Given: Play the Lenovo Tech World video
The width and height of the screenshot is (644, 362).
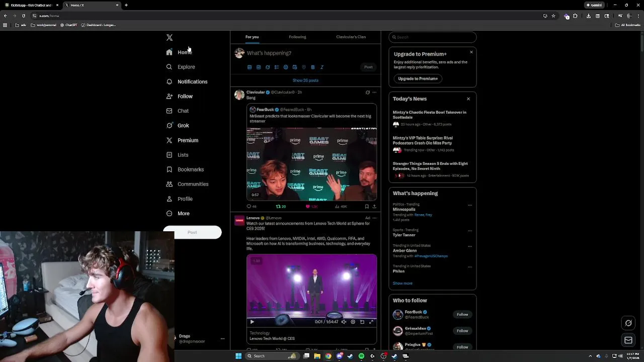Looking at the screenshot, I should (252, 322).
